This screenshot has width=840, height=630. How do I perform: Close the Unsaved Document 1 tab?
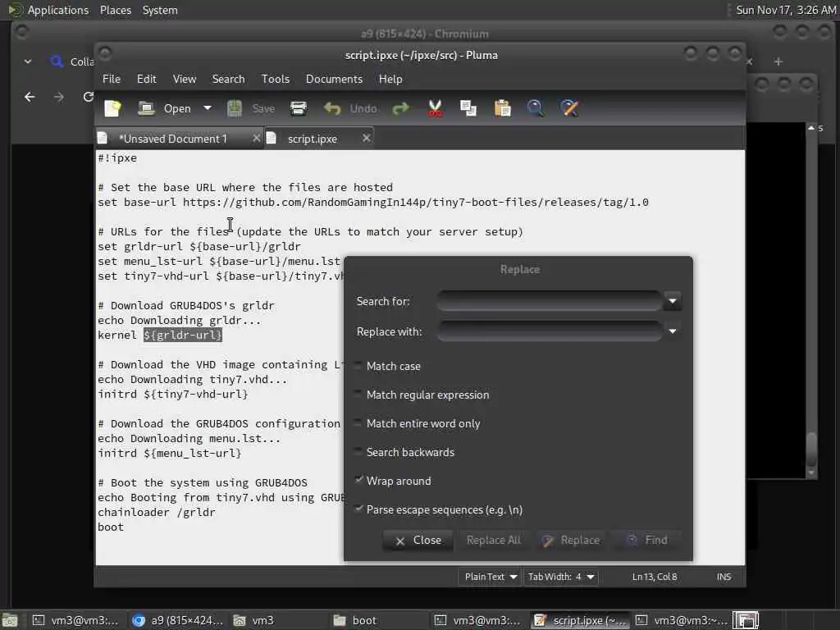[256, 139]
